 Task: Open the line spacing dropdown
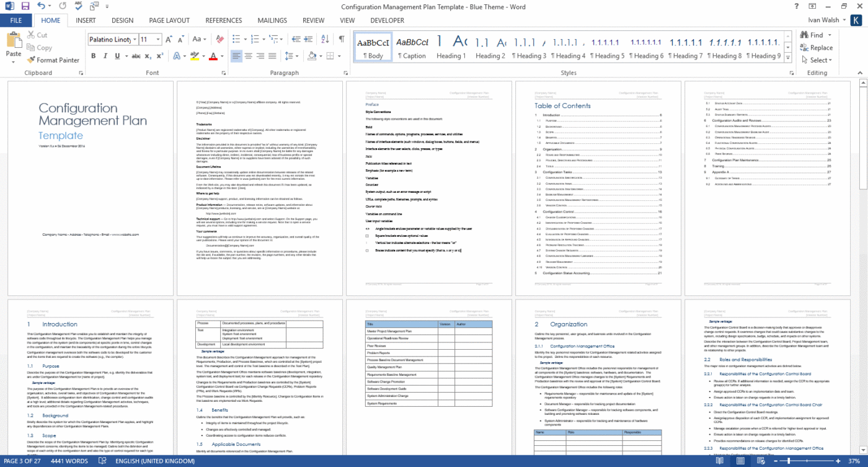291,56
